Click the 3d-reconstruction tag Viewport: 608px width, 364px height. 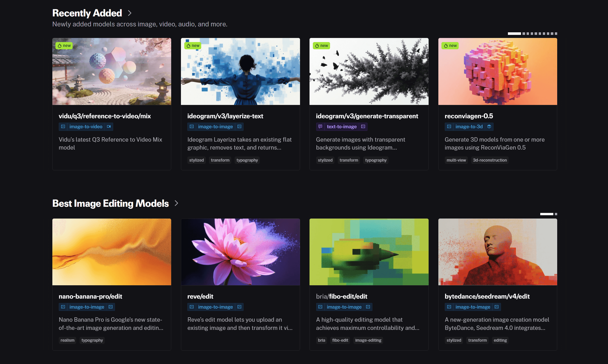pos(490,160)
